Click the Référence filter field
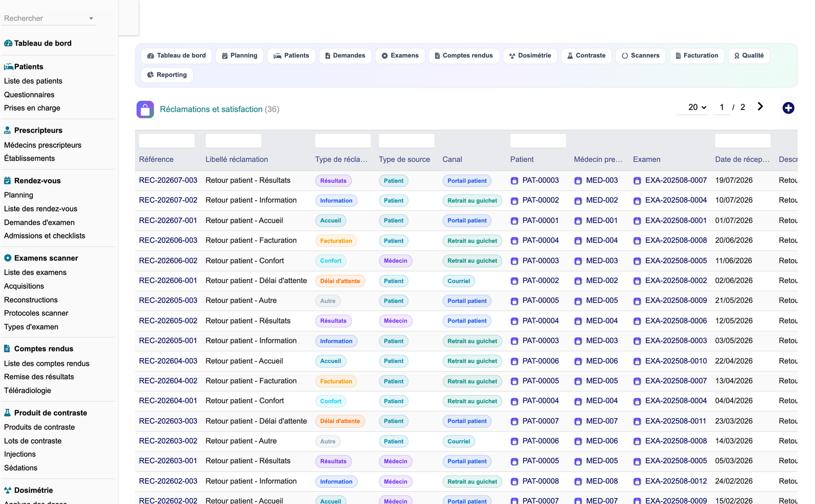Viewport: 815px width, 504px height. pos(167,141)
